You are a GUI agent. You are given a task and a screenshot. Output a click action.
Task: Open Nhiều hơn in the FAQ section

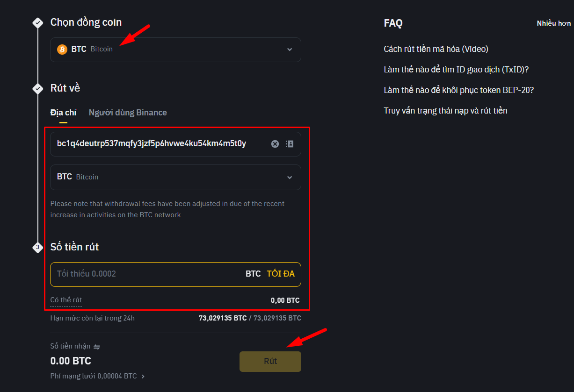coord(553,23)
